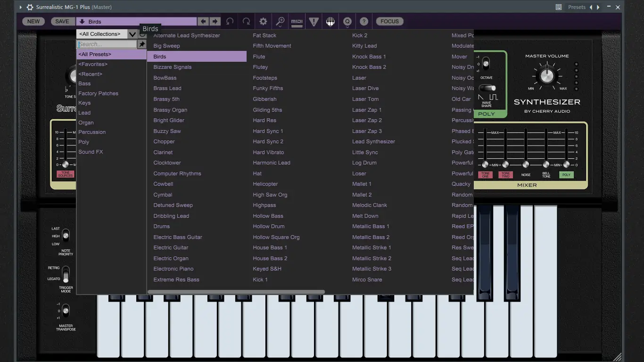
Task: Open help with the question mark icon
Action: (x=364, y=21)
